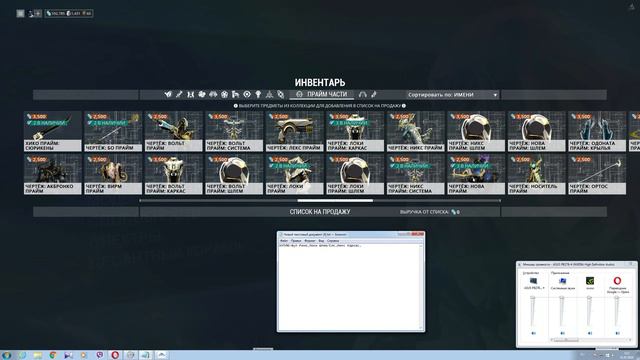Open the Вид menu in Notepad
Viewport: 640px width, 360px height.
click(x=321, y=241)
